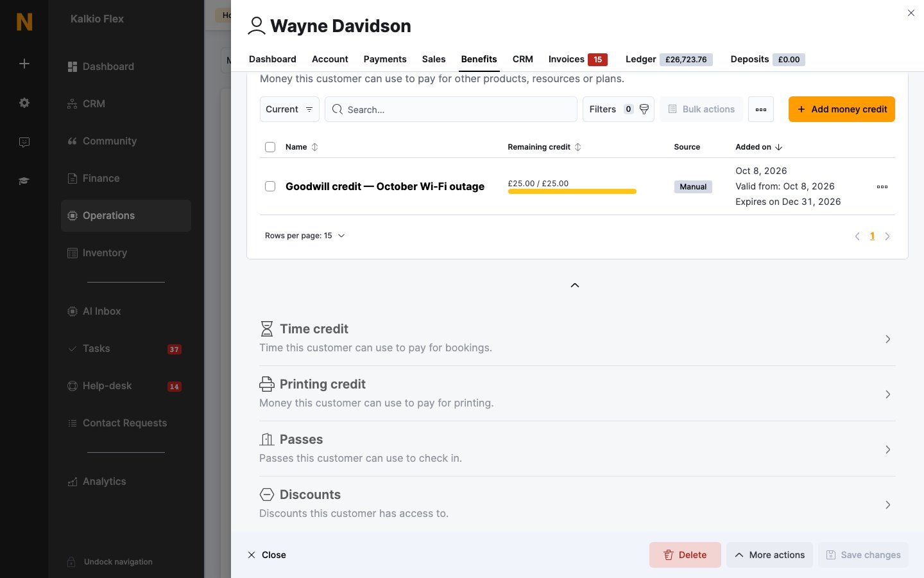Click Add money credit button
924x578 pixels.
point(842,109)
